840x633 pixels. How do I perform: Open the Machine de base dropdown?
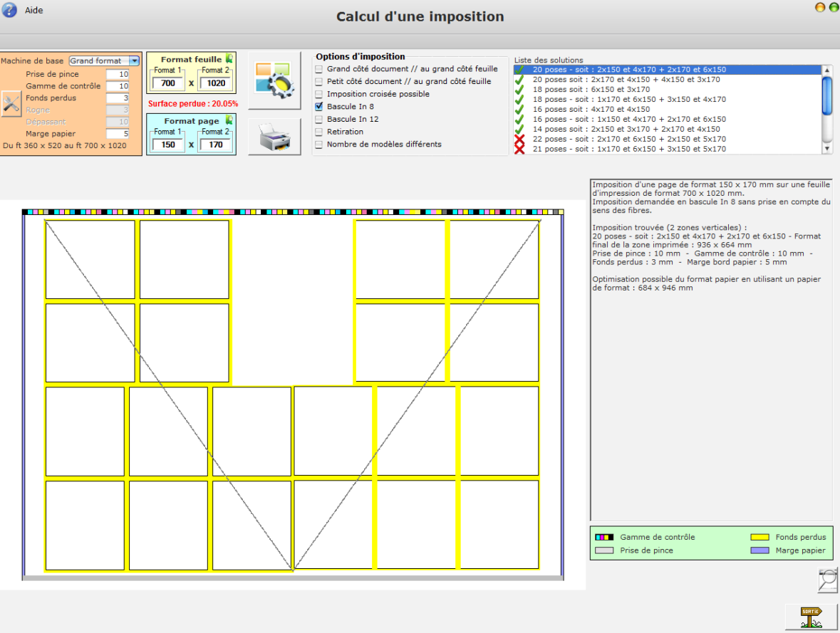[134, 61]
